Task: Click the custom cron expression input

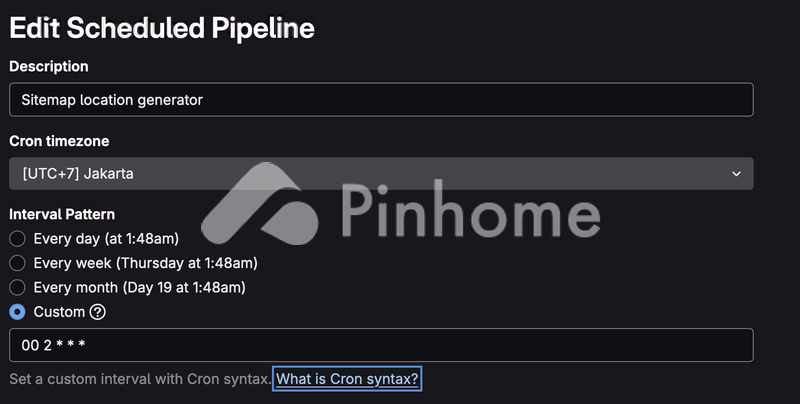Action: [x=380, y=346]
